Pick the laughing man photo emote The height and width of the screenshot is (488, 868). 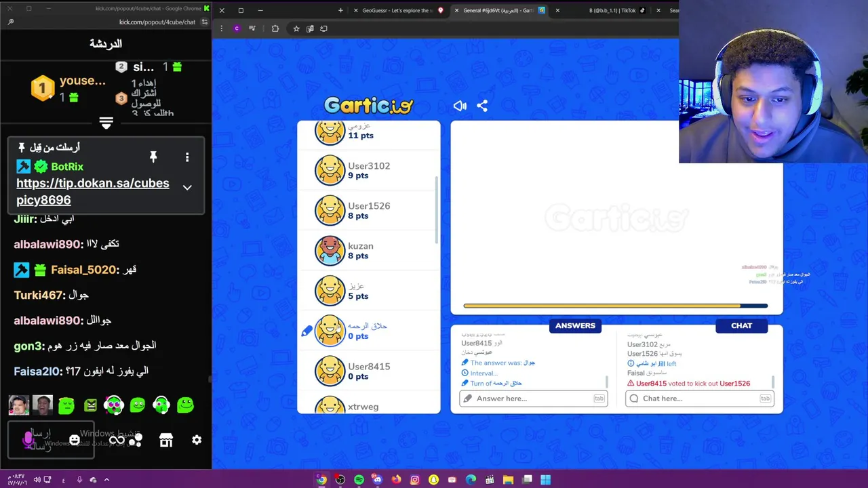pos(42,405)
